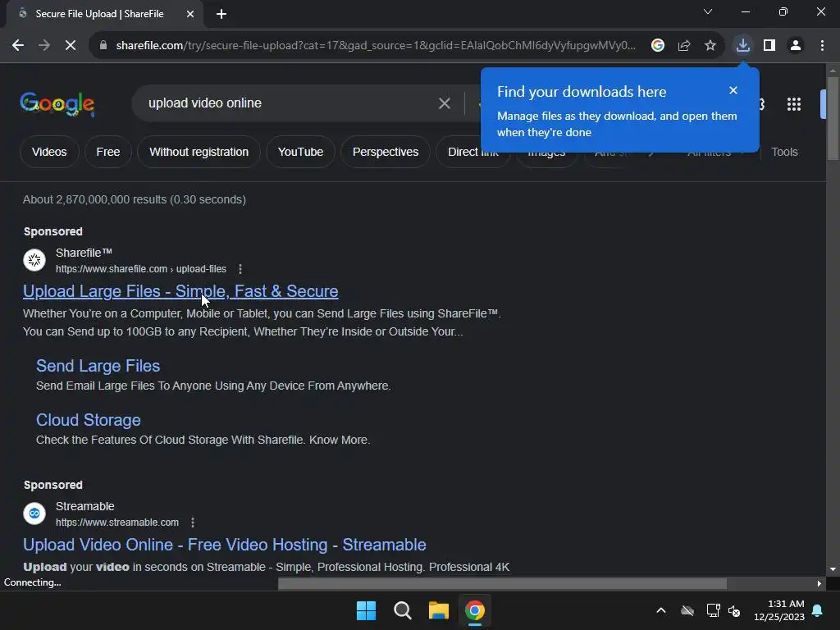Open Windows taskbar search

pos(402,610)
